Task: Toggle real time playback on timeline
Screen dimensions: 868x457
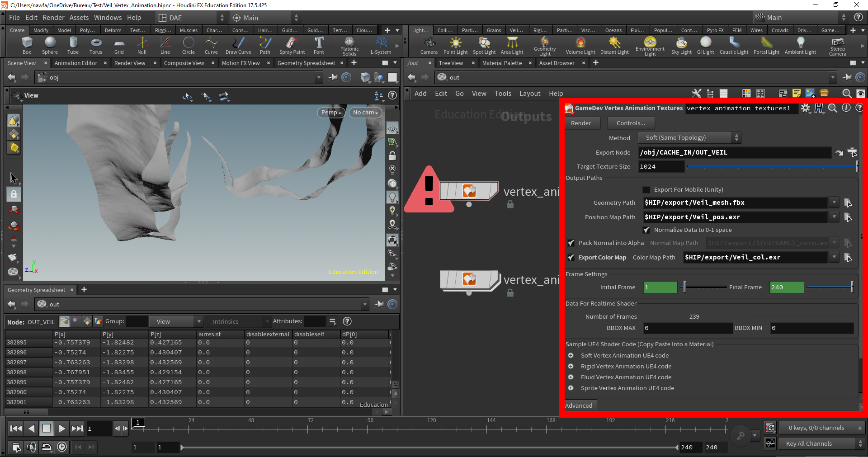Action: click(x=62, y=447)
